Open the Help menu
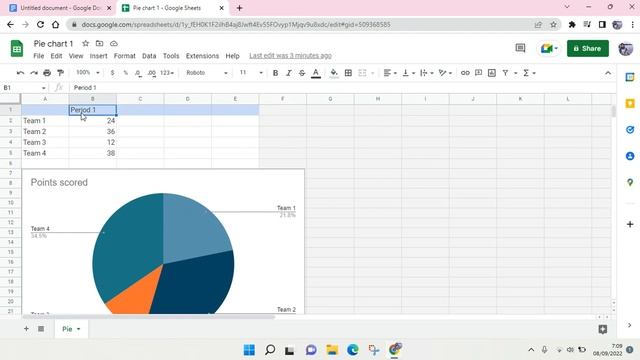 click(233, 56)
